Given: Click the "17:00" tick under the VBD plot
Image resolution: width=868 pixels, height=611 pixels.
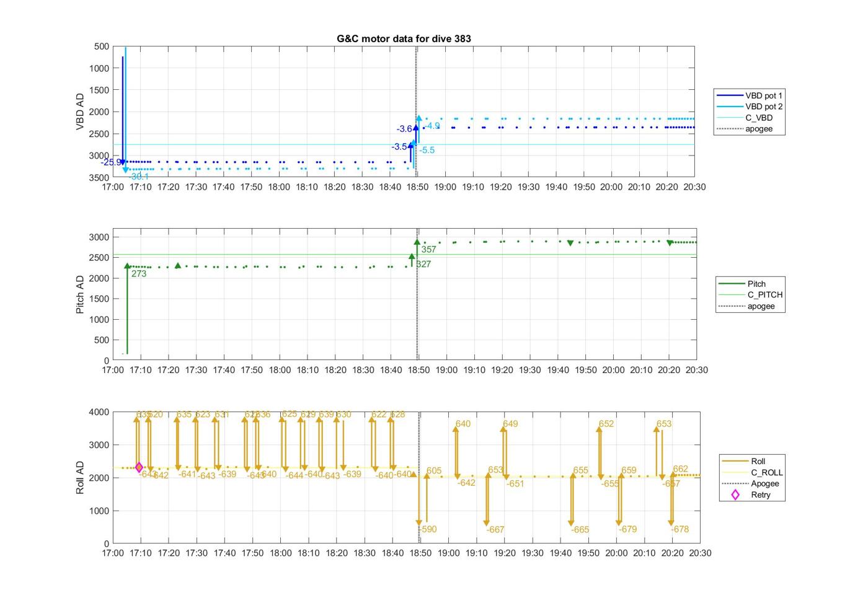Looking at the screenshot, I should click(113, 187).
